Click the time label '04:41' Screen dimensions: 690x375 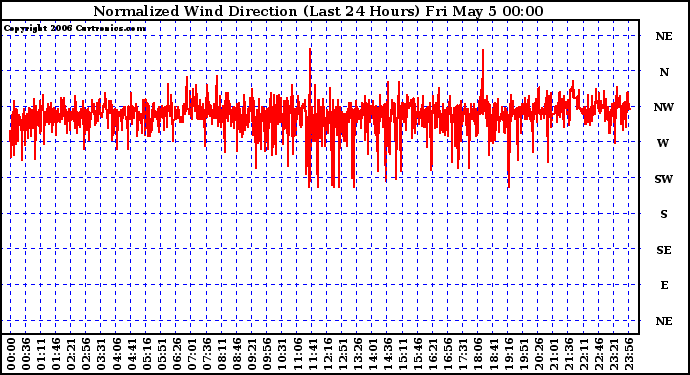[x=131, y=354]
